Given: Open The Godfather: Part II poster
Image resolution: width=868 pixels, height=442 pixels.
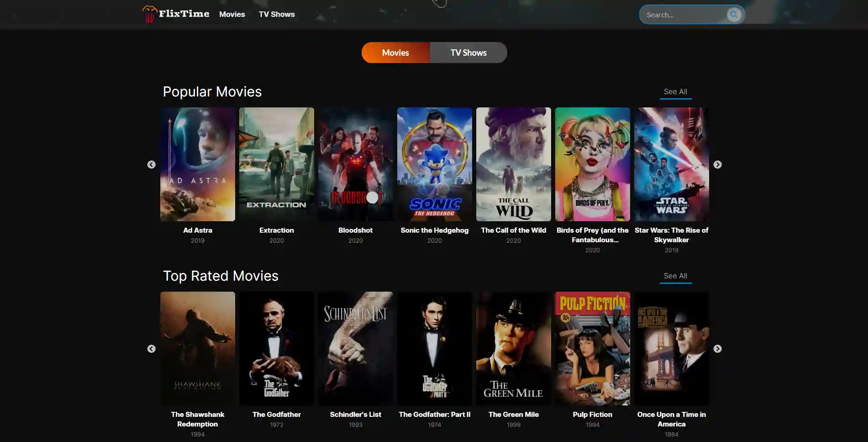Looking at the screenshot, I should 435,348.
